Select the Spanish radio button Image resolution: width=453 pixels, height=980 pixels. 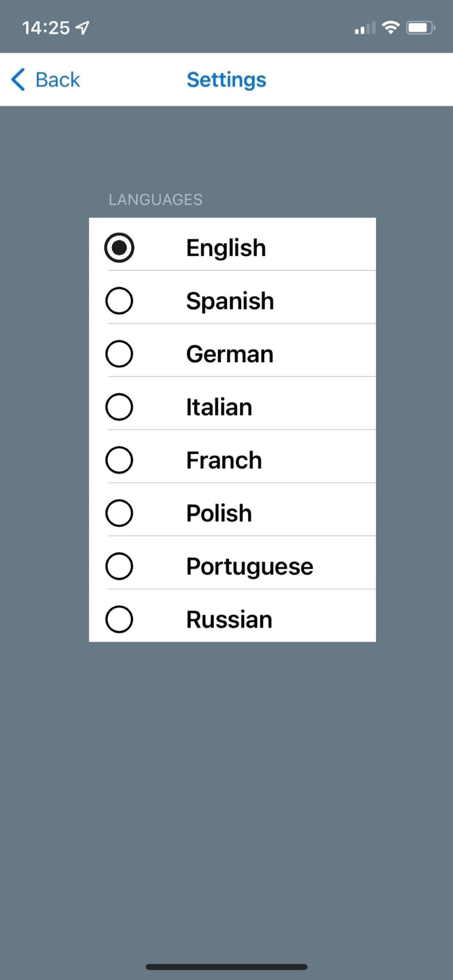[x=119, y=301]
